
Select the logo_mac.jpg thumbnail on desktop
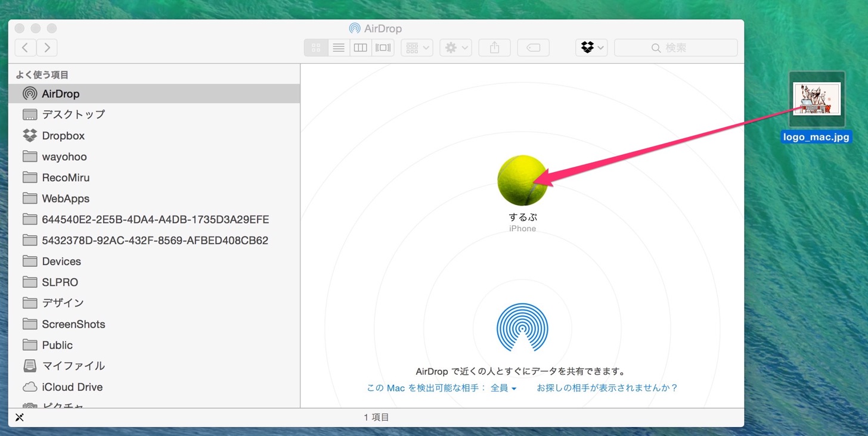pyautogui.click(x=817, y=99)
